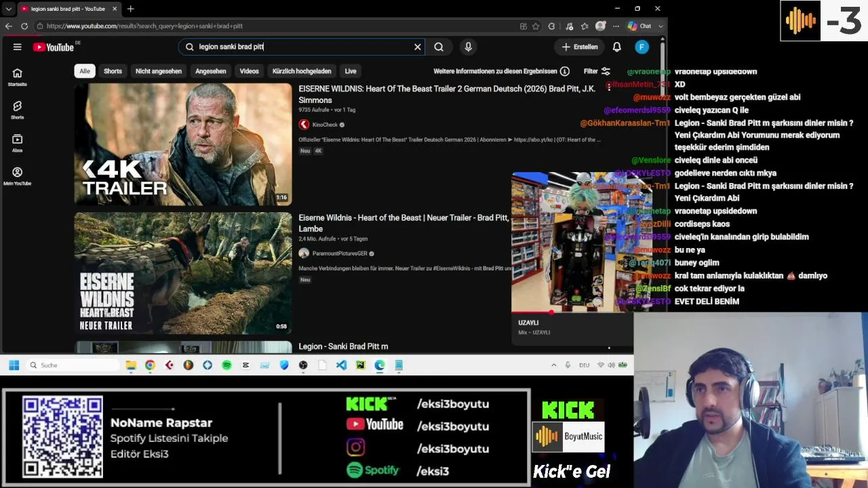Select the Videos filter chip

click(249, 71)
